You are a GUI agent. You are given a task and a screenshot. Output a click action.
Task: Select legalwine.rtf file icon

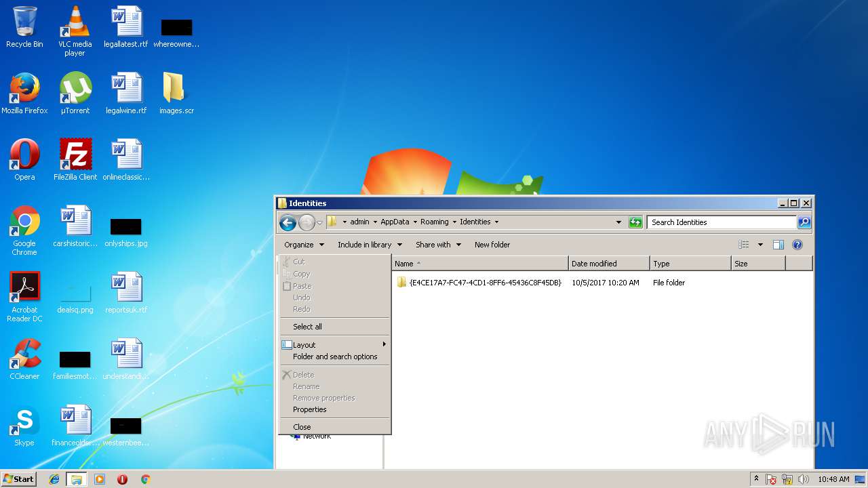[125, 94]
